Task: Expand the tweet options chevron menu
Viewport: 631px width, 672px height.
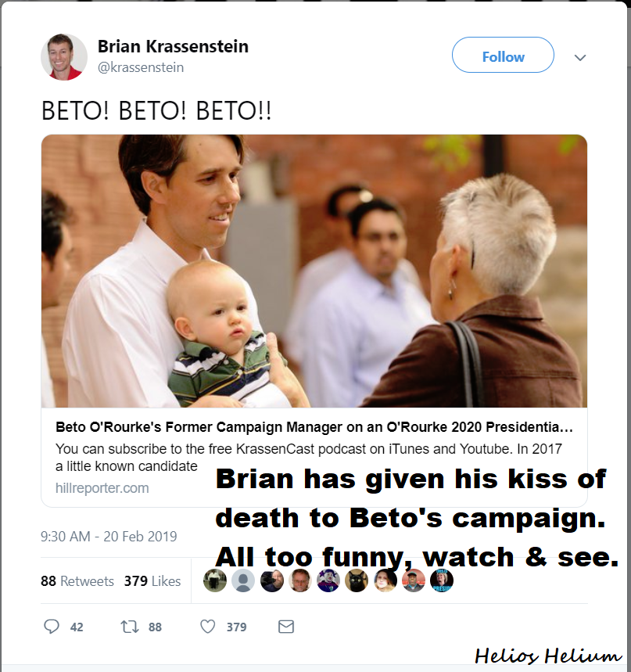Action: point(580,58)
